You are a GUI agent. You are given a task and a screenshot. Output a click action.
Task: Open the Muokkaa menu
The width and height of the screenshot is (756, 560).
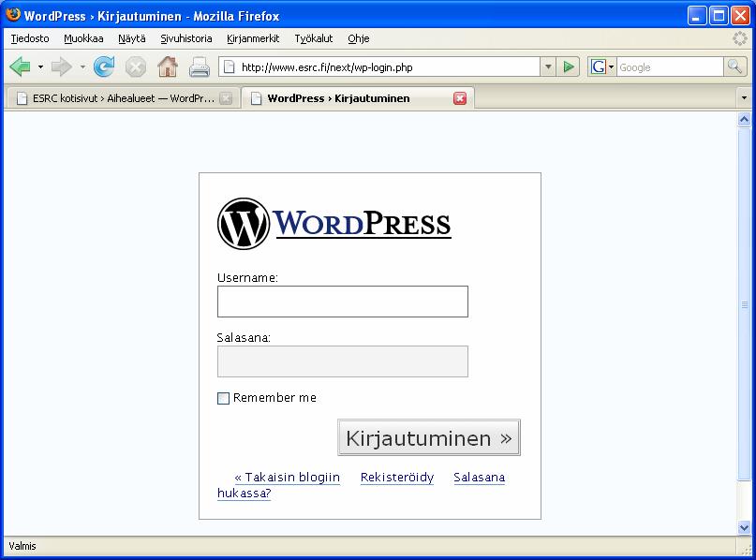83,38
